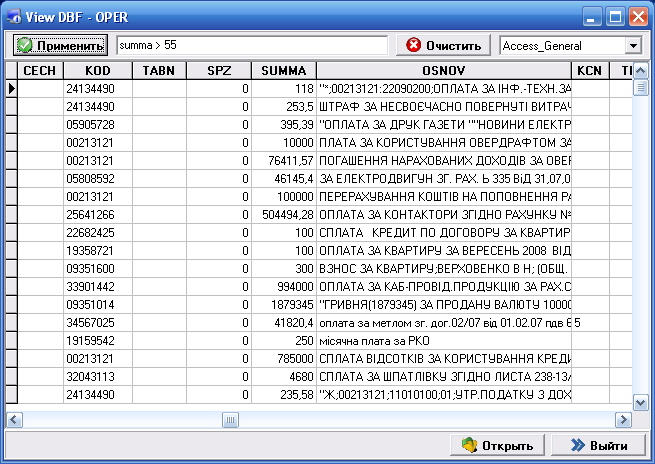The height and width of the screenshot is (464, 655).
Task: Open the Access_General dropdown list
Action: click(x=632, y=46)
